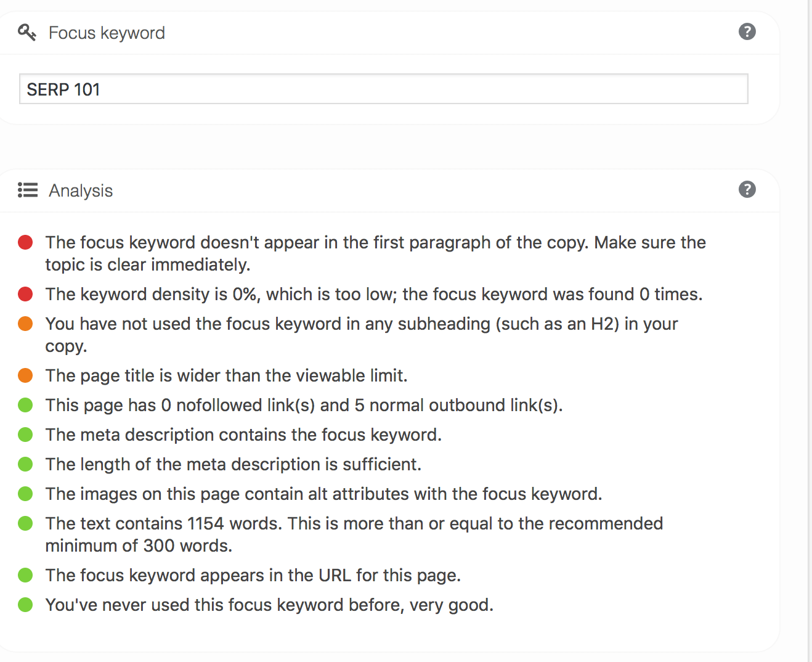The height and width of the screenshot is (662, 812).
Task: Click the SERP 101 focus keyword field
Action: tap(383, 89)
